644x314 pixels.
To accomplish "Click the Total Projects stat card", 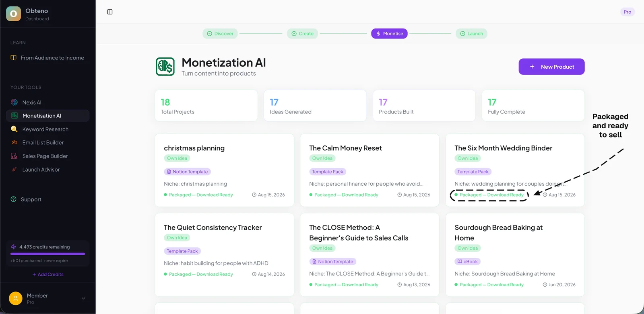I will coord(206,106).
